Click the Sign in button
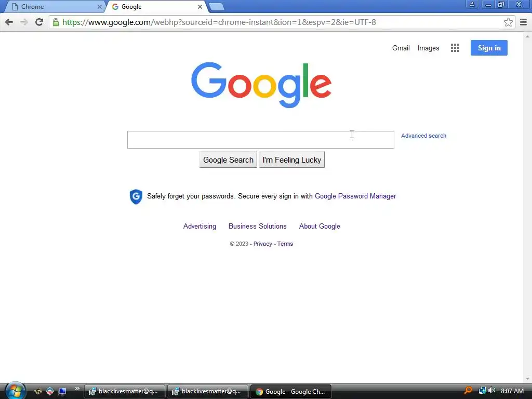532x399 pixels. [x=489, y=48]
